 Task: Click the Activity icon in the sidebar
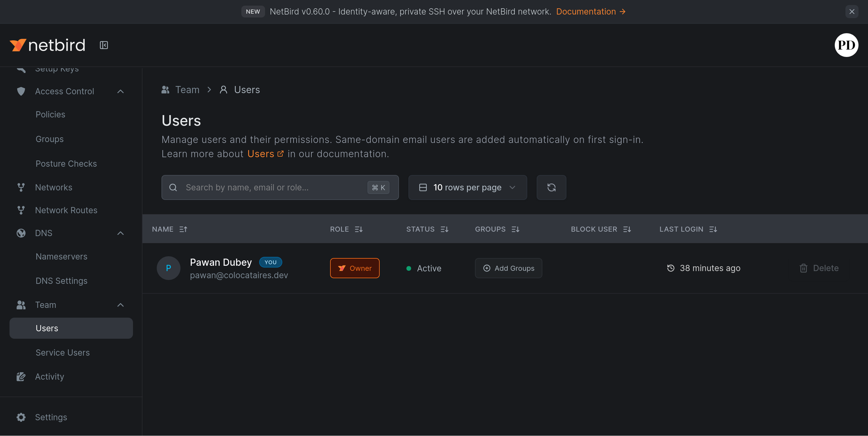point(21,376)
